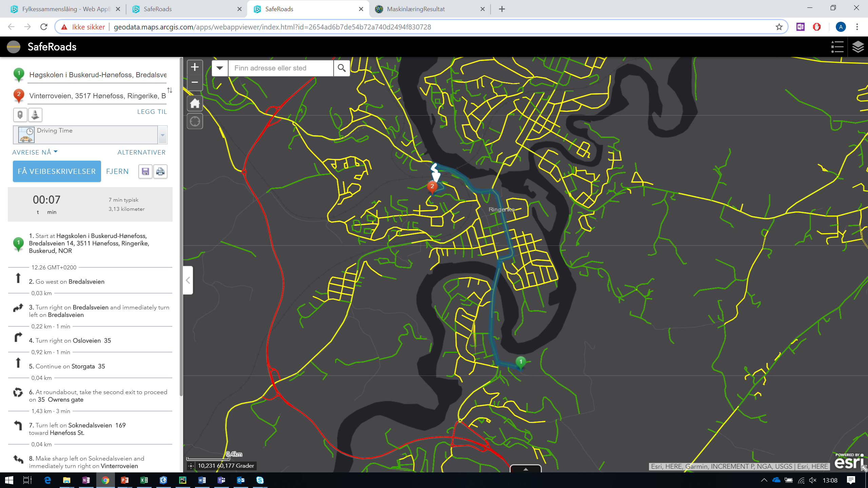Switch to the MaskinlæringResultat browser tab

[x=416, y=9]
